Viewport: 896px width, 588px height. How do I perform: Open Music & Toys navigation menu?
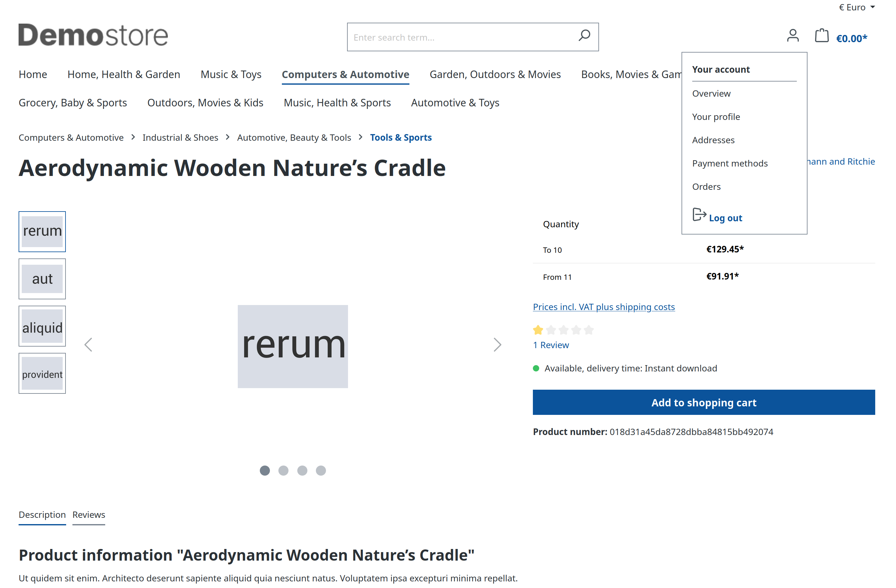tap(231, 75)
